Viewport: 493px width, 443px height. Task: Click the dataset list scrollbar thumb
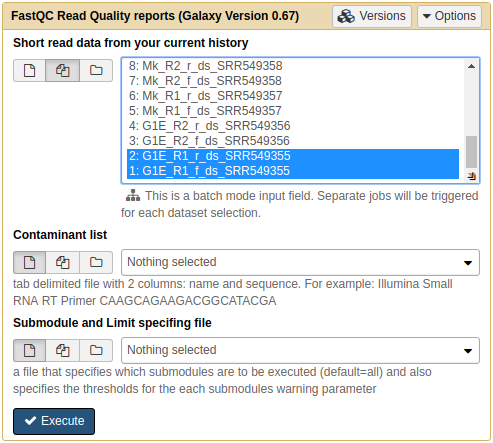471,152
